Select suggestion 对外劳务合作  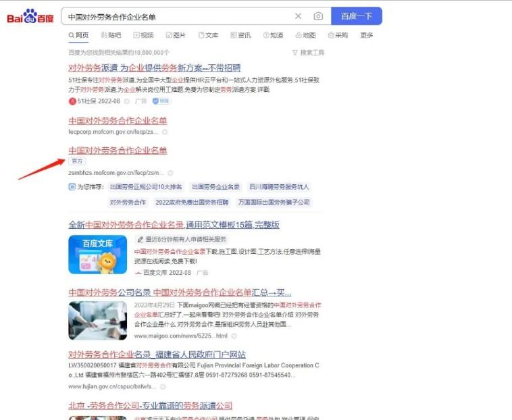pos(128,203)
